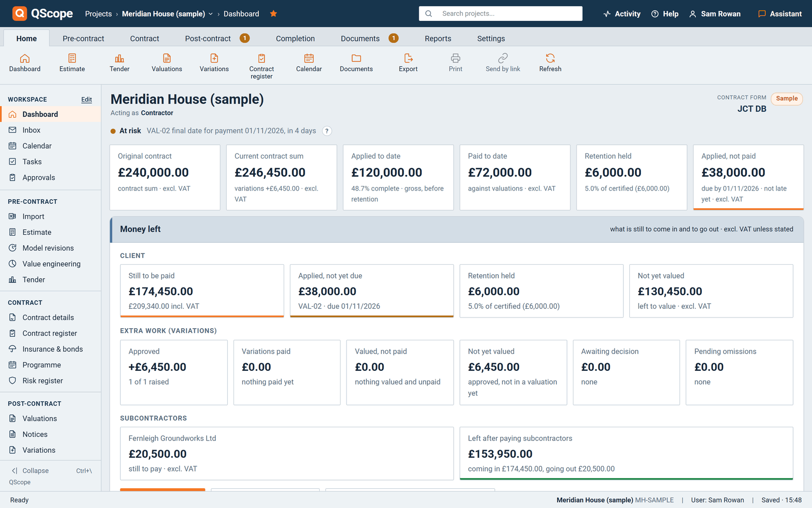The width and height of the screenshot is (812, 508).
Task: Collapse the sidebar
Action: (50, 471)
